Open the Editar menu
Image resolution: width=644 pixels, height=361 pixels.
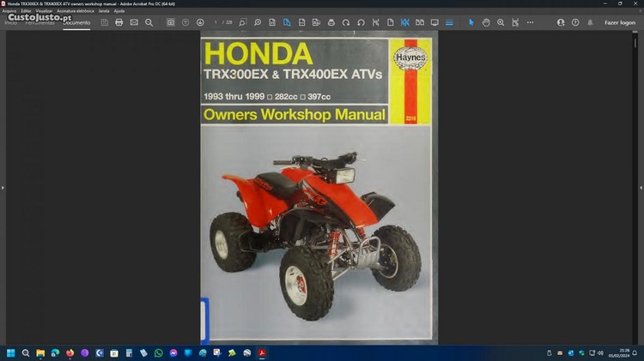(x=25, y=10)
